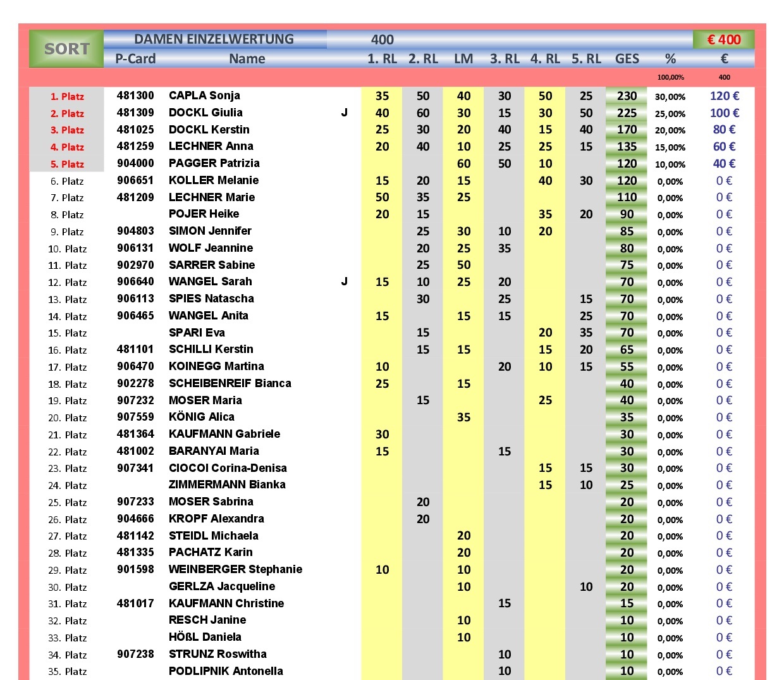Select the € 400 prize money cell
The image size is (784, 680).
724,39
